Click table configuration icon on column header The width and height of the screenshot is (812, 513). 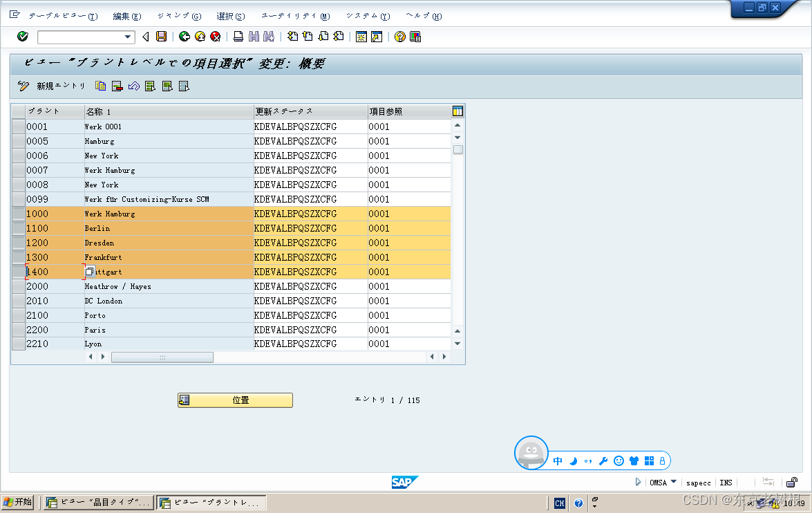457,110
